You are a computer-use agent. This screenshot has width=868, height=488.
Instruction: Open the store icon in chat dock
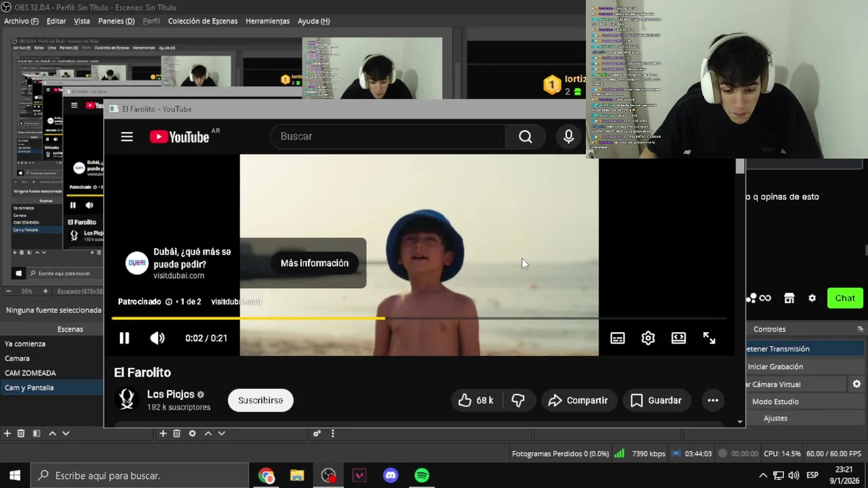[789, 298]
